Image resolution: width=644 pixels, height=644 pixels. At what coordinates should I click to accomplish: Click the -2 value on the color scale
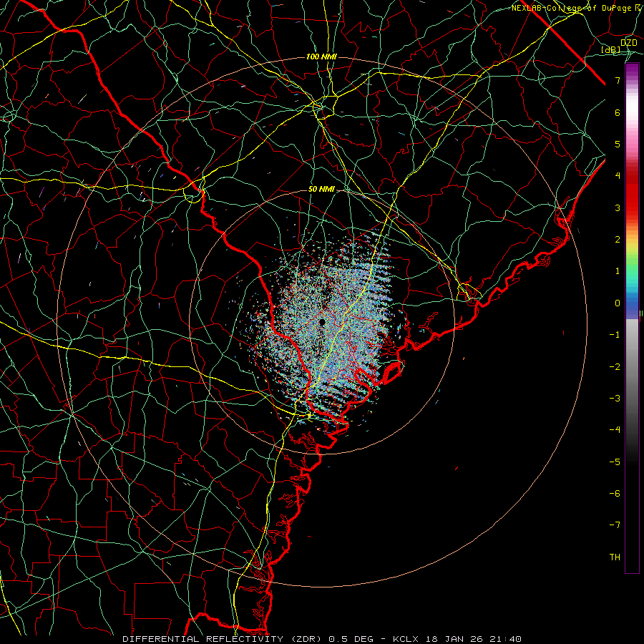(x=615, y=367)
